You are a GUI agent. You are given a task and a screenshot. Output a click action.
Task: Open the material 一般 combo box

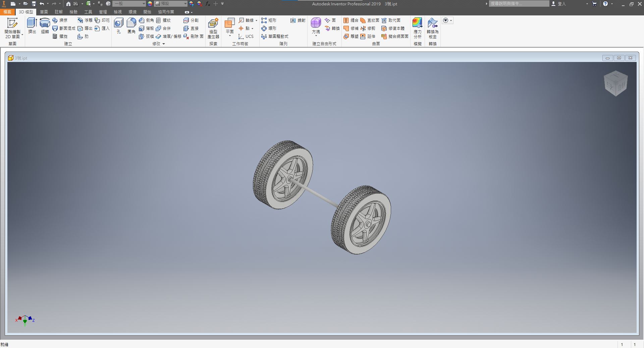click(x=129, y=4)
